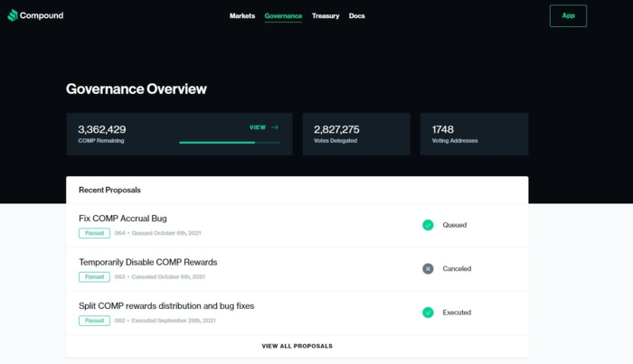633x364 pixels.
Task: Click the Passed badge on proposal 063
Action: (x=94, y=277)
